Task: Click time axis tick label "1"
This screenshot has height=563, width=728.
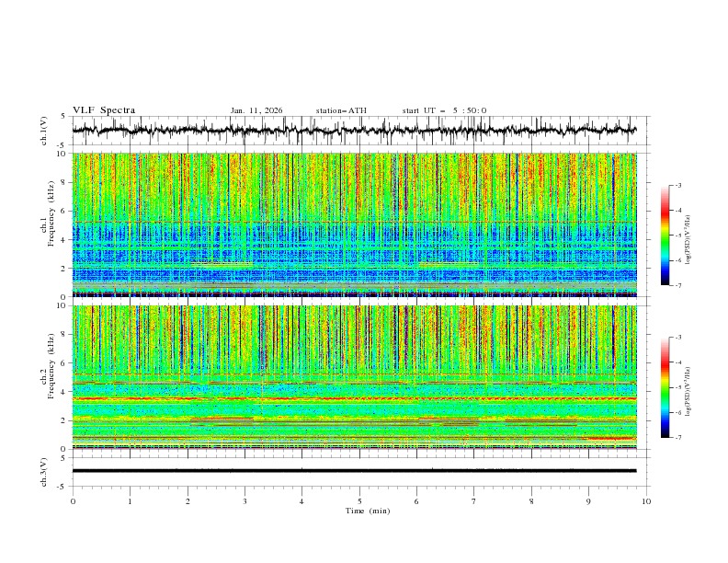Action: point(130,501)
